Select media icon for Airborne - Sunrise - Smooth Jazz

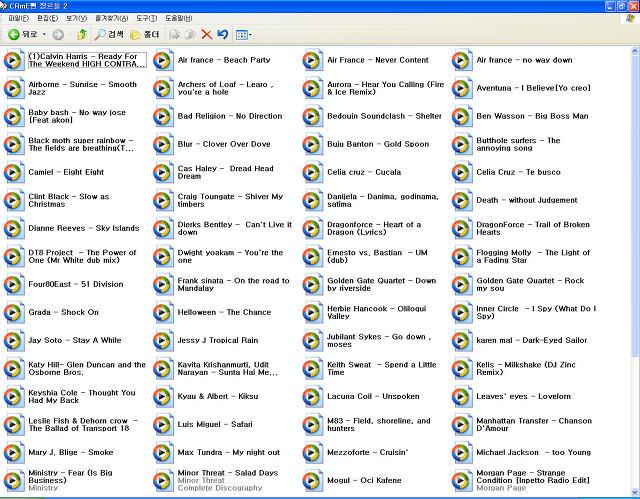point(13,88)
